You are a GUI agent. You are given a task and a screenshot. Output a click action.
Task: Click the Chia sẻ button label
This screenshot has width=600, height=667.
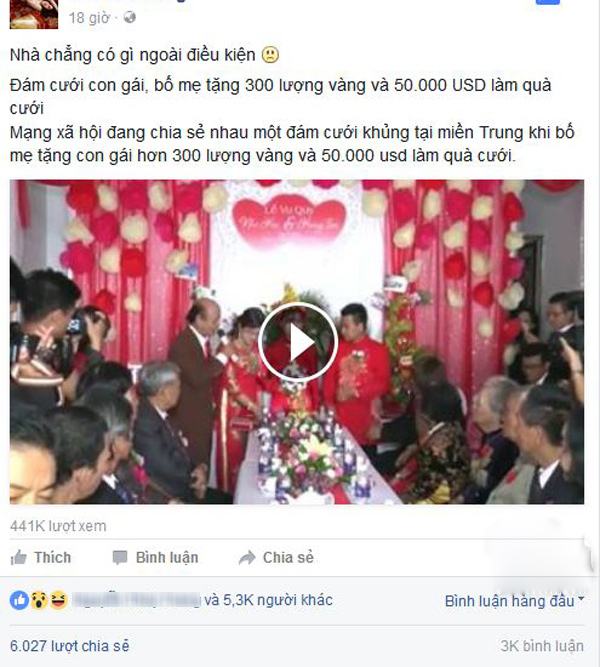[x=288, y=557]
